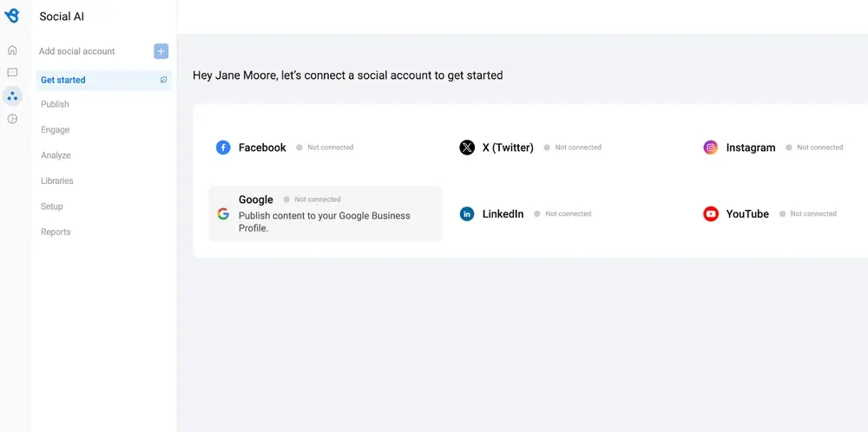Open the Analyze section
Viewport: 868px width, 432px height.
pyautogui.click(x=56, y=155)
